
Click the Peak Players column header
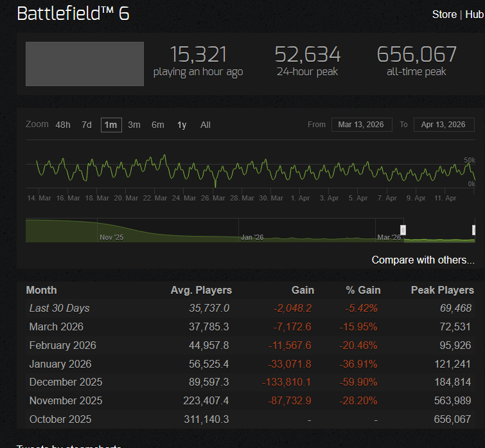(443, 291)
